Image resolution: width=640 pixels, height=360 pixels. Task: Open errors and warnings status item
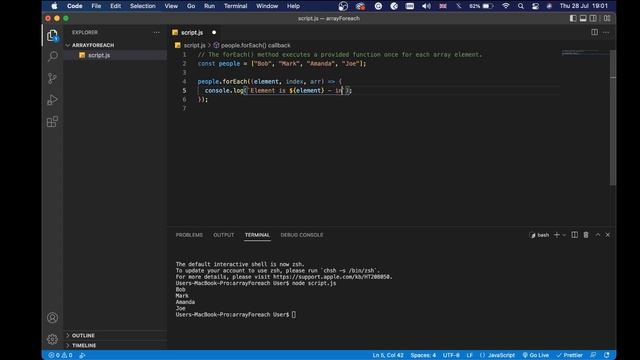point(60,355)
